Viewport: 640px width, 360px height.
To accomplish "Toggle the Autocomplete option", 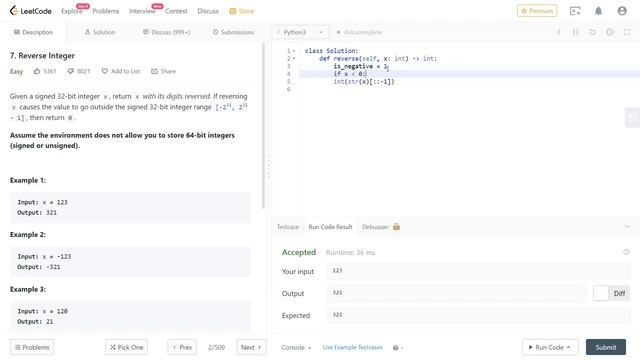I will 358,32.
